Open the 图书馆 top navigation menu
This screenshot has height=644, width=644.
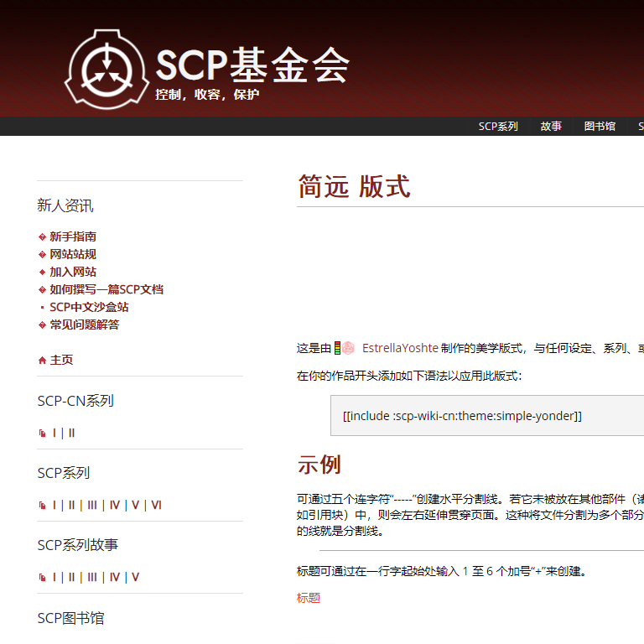coord(600,127)
